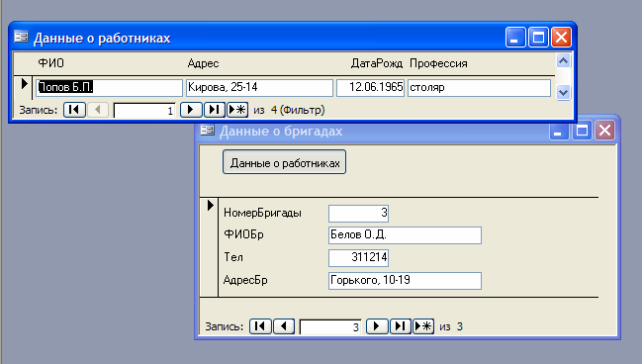
Task: Click the record number box in workers window
Action: 144,110
